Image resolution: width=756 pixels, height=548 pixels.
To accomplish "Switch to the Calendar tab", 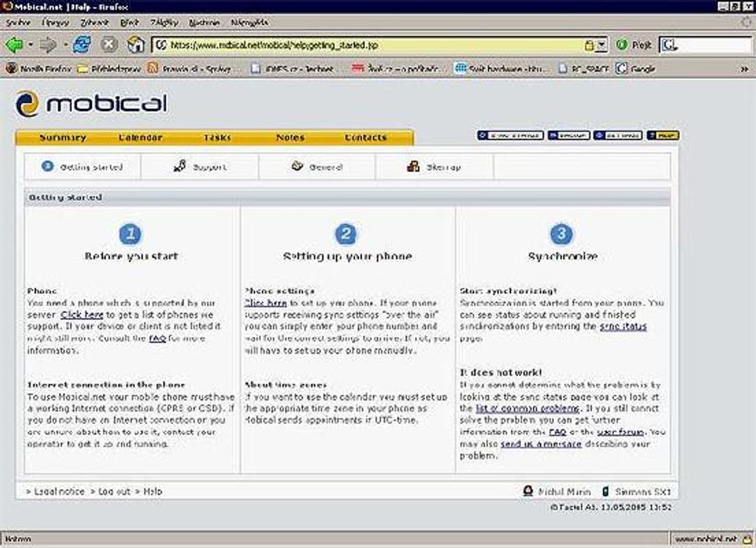I will tap(140, 137).
